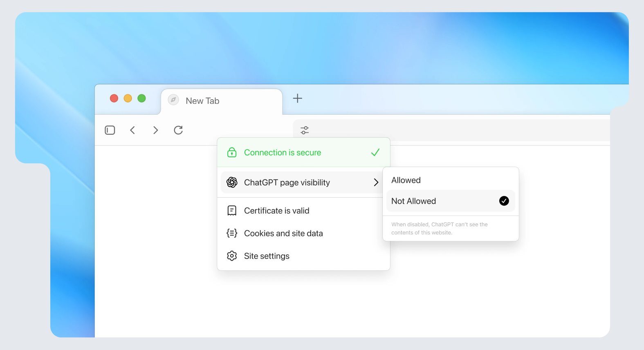Viewport: 644px width, 350px height.
Task: Click the cookies braces icon
Action: [x=232, y=233]
